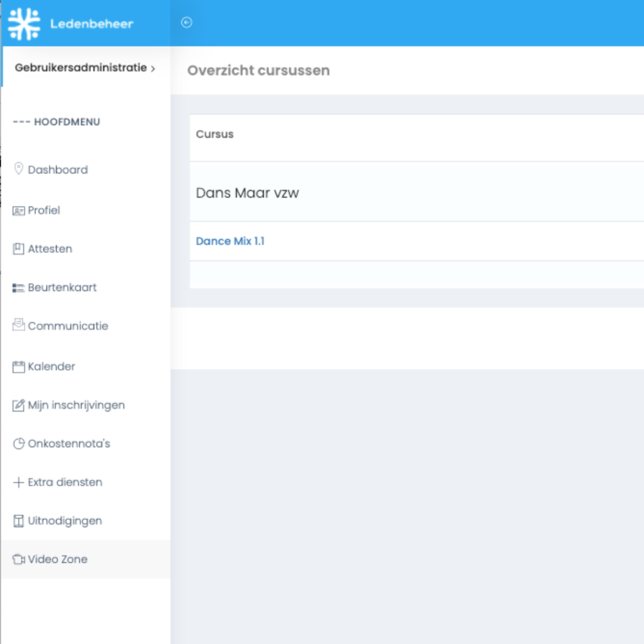
Task: Click the Beurtenkaart list icon
Action: [x=18, y=288]
